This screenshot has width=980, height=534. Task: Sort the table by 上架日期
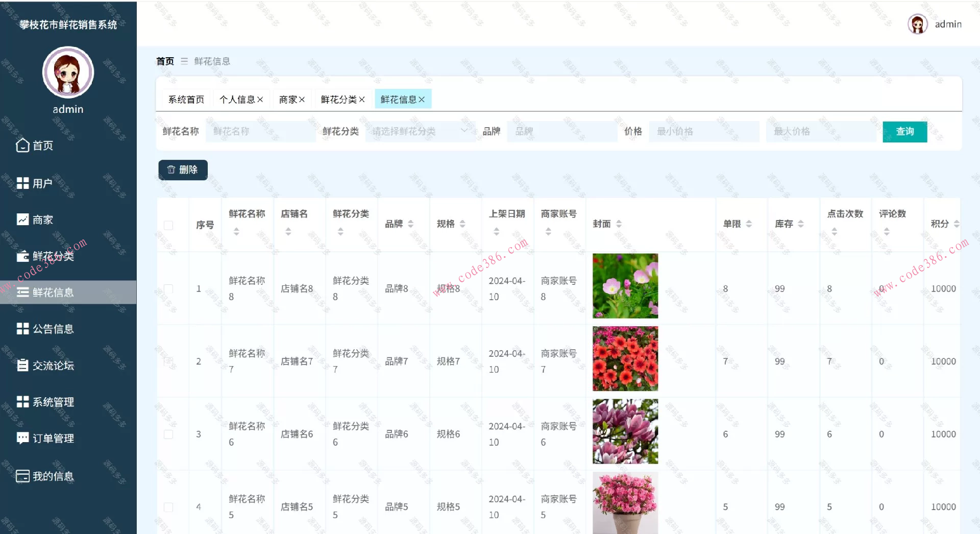click(x=496, y=231)
